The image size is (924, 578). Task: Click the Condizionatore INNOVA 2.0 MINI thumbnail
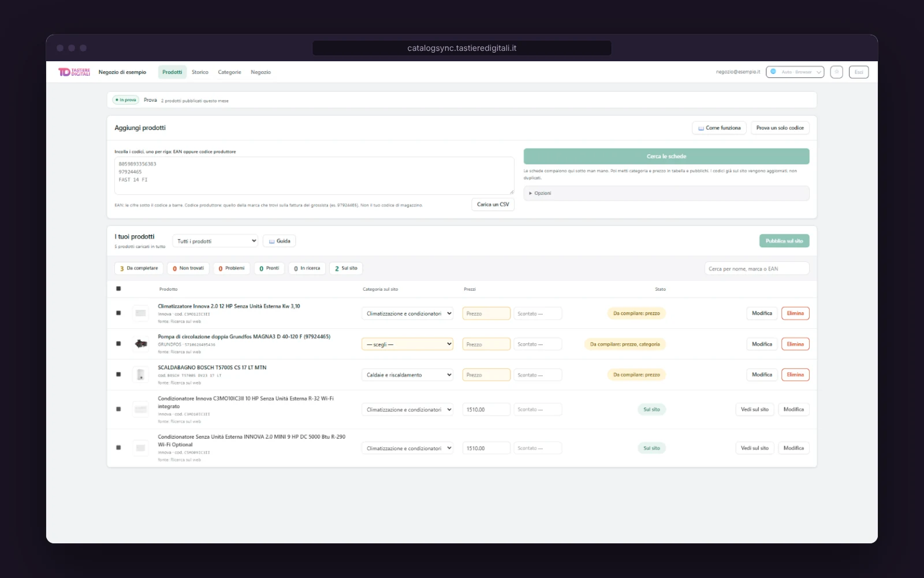tap(141, 448)
